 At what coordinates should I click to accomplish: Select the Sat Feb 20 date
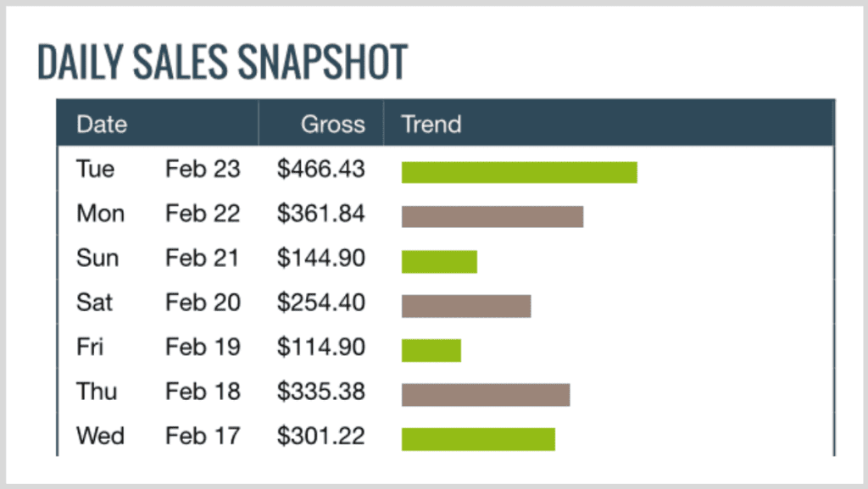click(158, 303)
